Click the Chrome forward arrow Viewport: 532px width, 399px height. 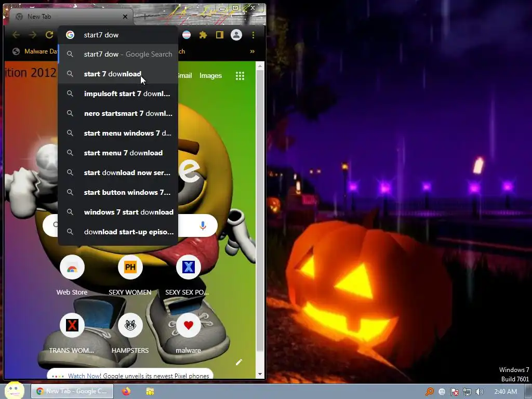click(33, 35)
